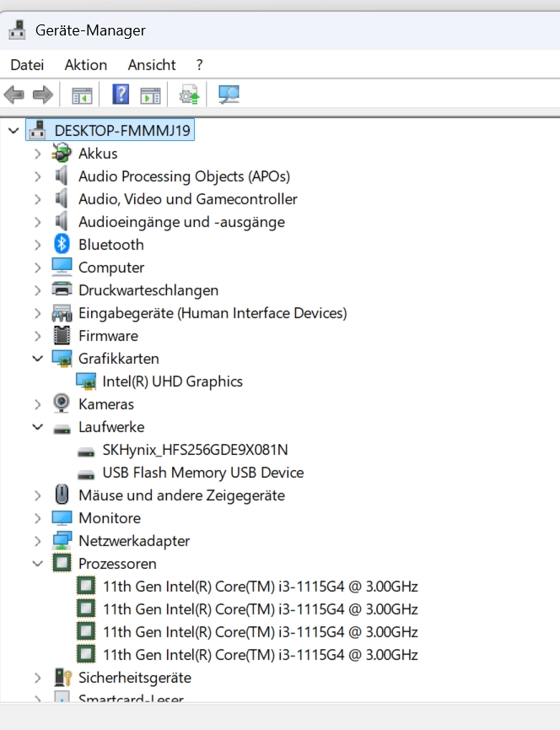Viewport: 560px width, 730px height.
Task: Expand Audio Processing Objects (APOs)
Action: (x=38, y=176)
